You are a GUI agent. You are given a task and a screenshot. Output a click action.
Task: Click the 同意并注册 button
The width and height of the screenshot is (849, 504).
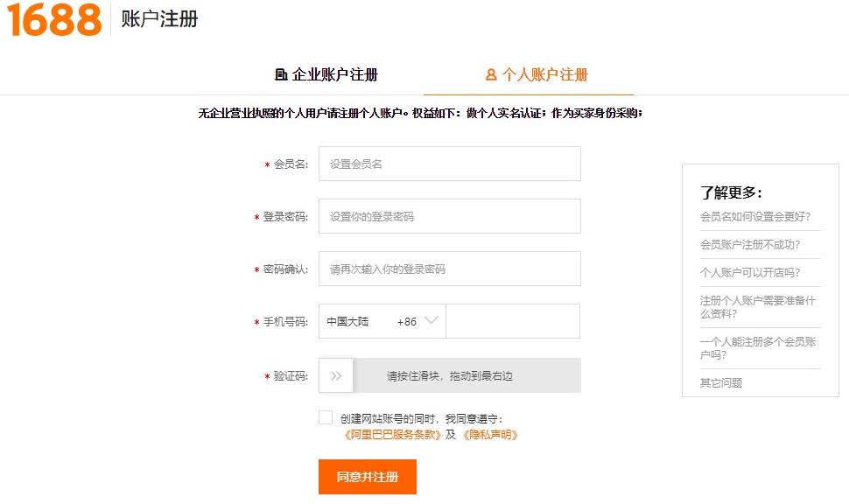367,477
